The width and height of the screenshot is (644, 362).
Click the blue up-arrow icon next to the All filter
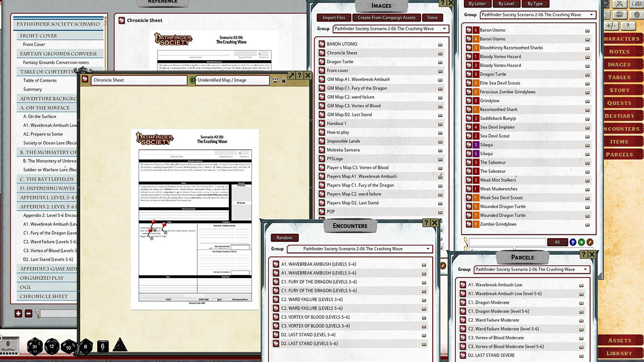(573, 242)
